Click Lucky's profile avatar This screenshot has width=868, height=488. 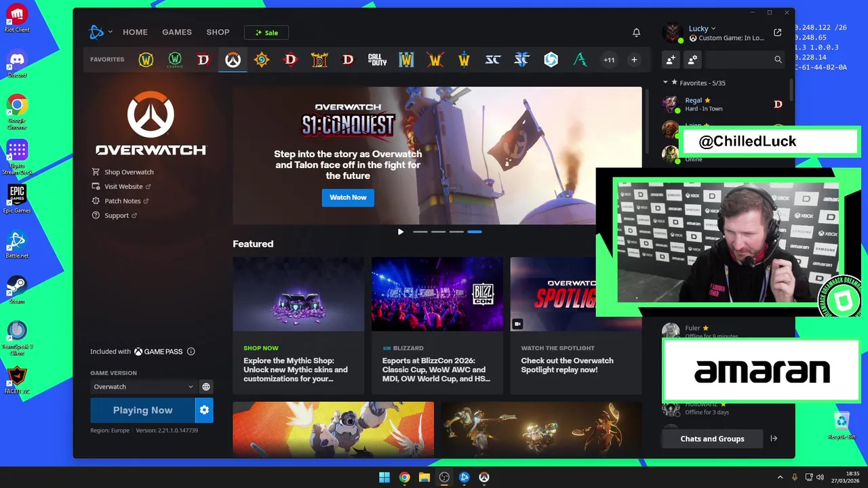pyautogui.click(x=672, y=33)
